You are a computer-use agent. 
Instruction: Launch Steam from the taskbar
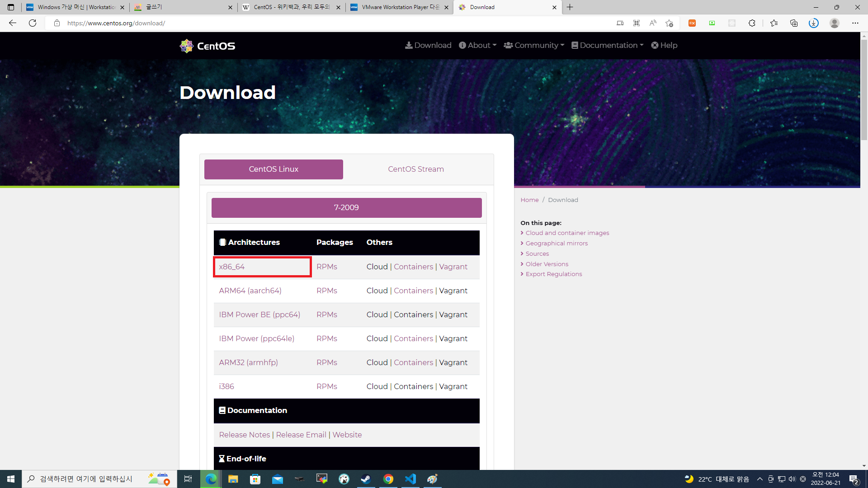[x=366, y=479]
